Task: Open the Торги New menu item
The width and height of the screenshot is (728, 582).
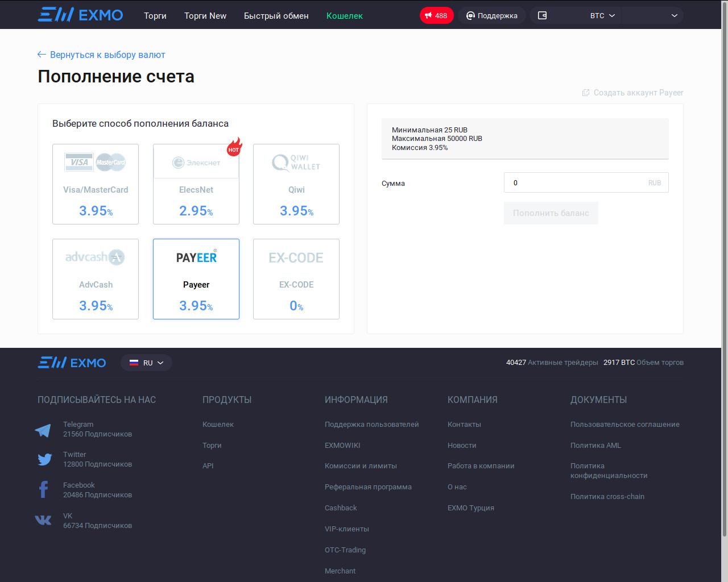Action: click(x=205, y=16)
